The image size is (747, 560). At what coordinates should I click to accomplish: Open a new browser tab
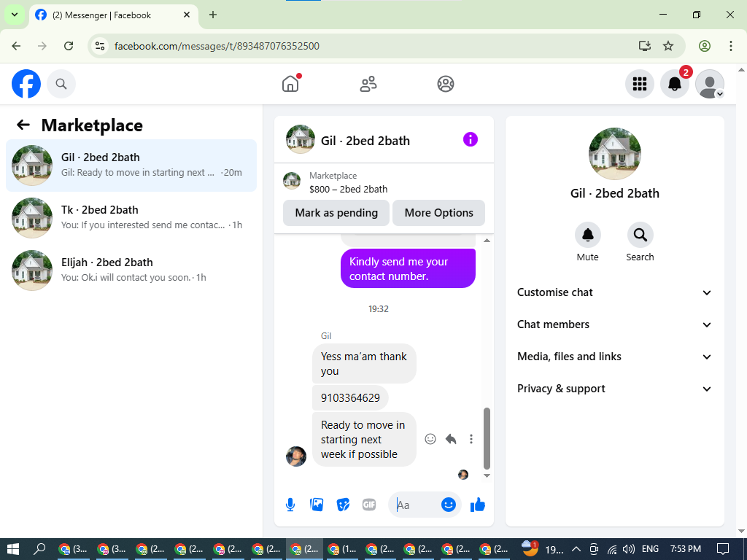[213, 15]
